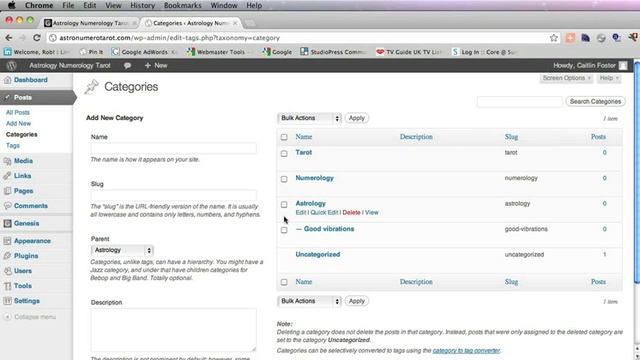Open the Chrome Edit menu
Viewport: 640px width, 360px height.
89,5
